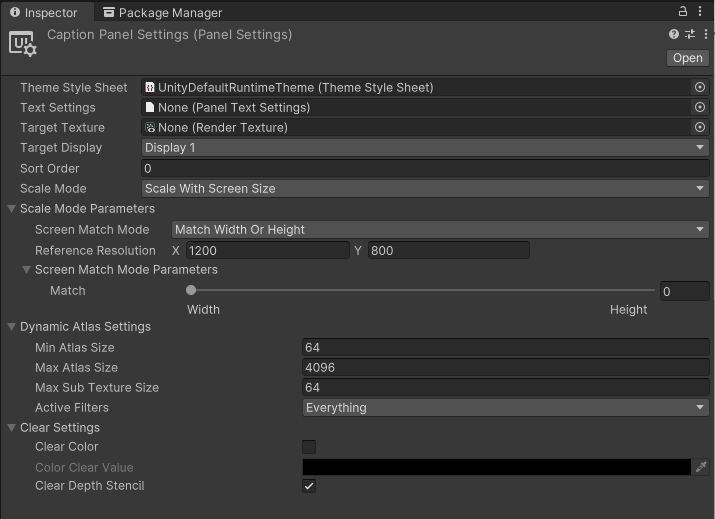This screenshot has height=519, width=715.
Task: Open the object picker for Text Settings
Action: pyautogui.click(x=700, y=108)
